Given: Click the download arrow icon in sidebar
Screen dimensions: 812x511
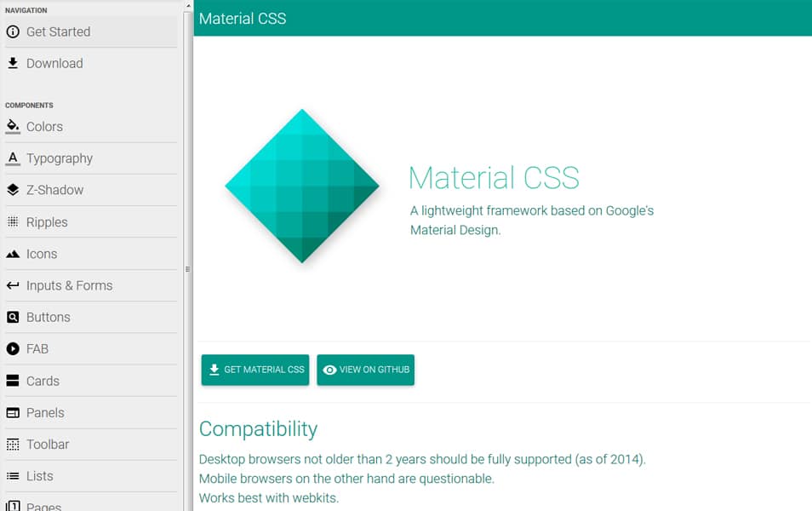Looking at the screenshot, I should coord(13,63).
